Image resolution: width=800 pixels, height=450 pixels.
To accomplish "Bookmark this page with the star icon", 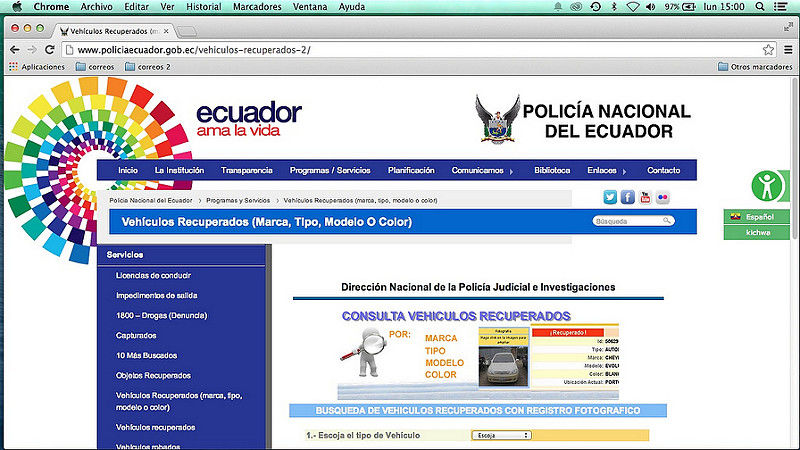I will click(x=768, y=49).
